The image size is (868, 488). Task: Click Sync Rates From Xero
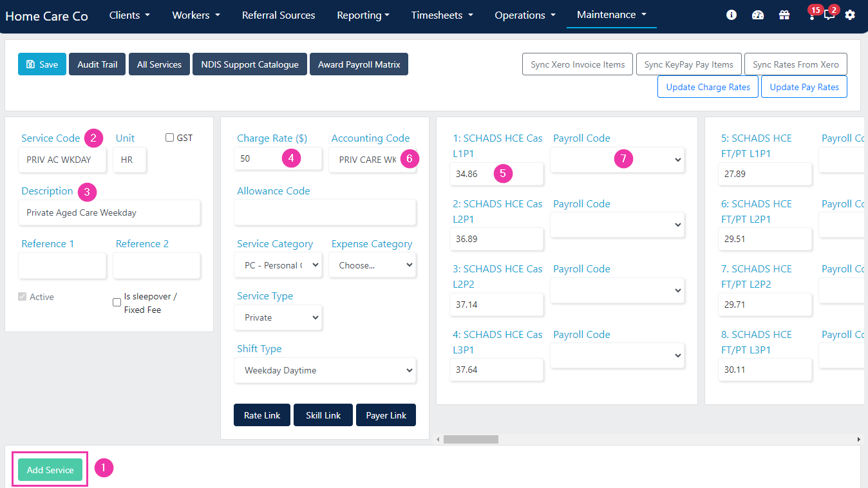pyautogui.click(x=796, y=64)
